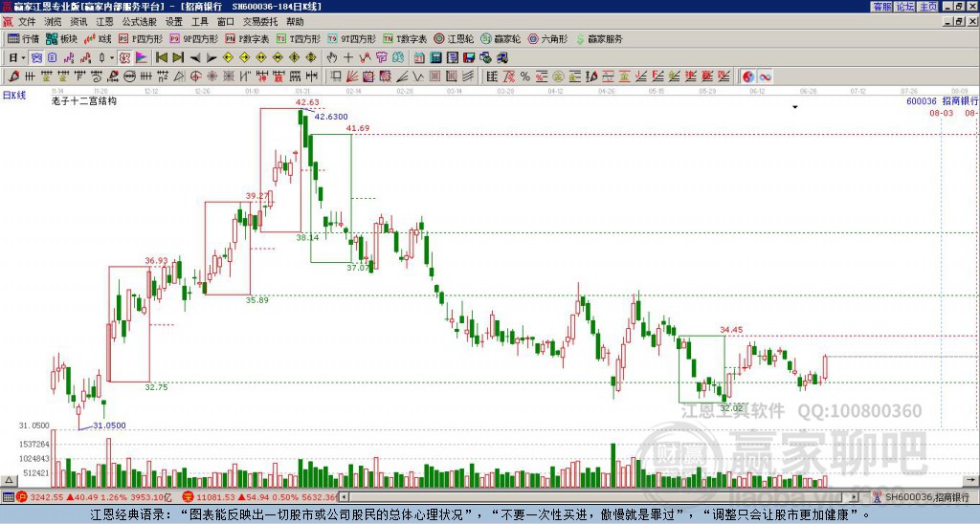Open the 公式选股 menu
Viewport: 980px width, 524px height.
coord(140,22)
